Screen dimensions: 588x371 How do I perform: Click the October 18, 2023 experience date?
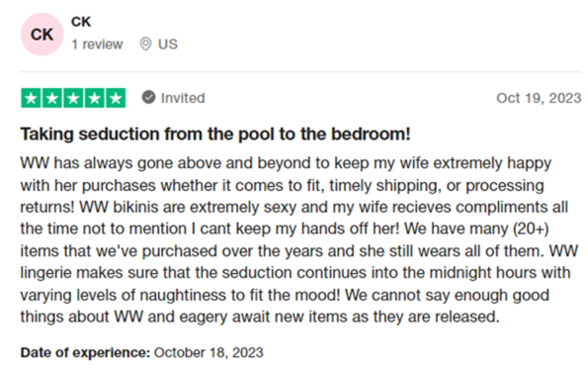point(209,352)
